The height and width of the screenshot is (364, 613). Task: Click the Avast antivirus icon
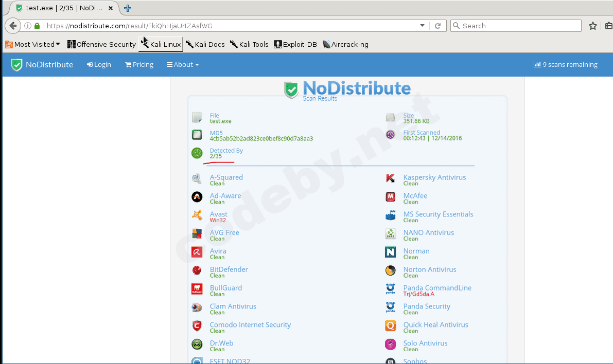click(x=197, y=215)
